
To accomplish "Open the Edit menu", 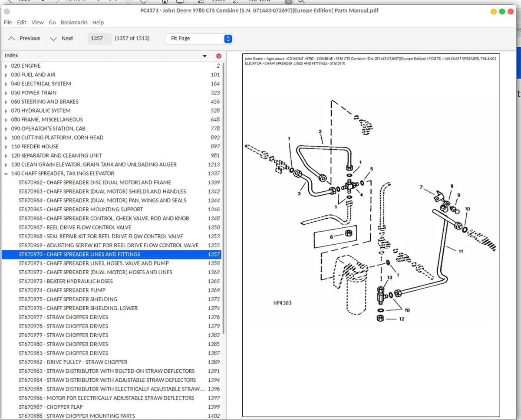I will click(22, 23).
